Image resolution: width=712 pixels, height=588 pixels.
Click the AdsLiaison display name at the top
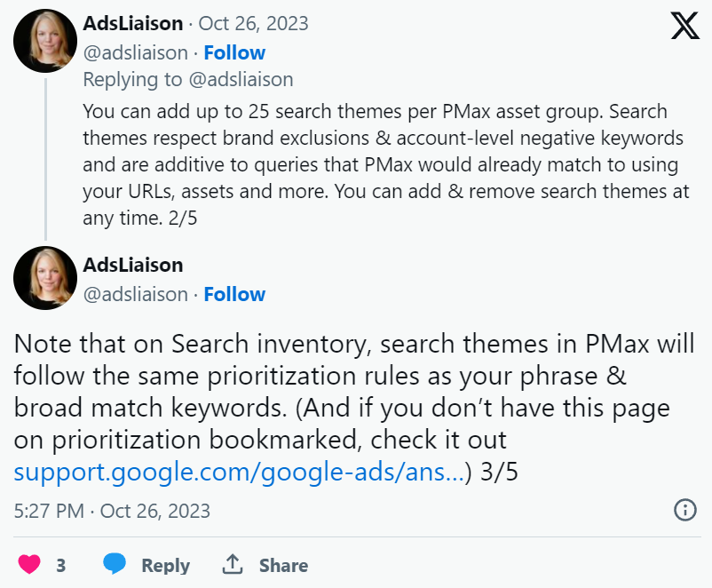[x=131, y=23]
